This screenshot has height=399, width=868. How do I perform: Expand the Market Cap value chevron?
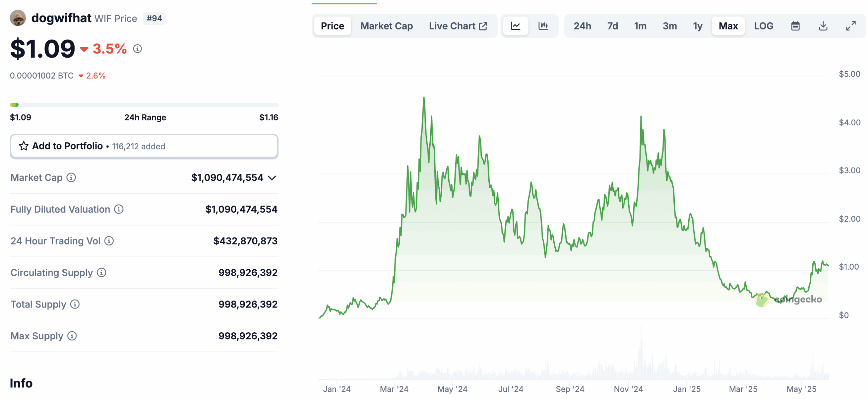(x=272, y=177)
